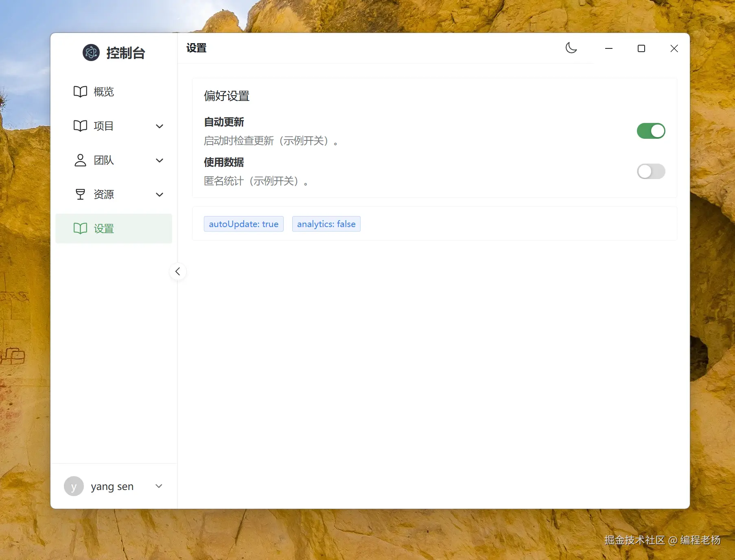Expand the 团队 section chevron

pyautogui.click(x=159, y=160)
